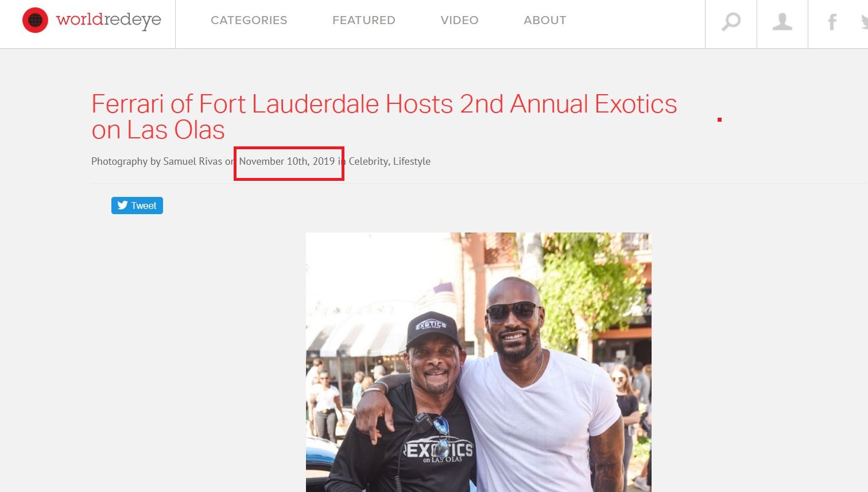The height and width of the screenshot is (492, 868).
Task: Navigate to the About page
Action: click(545, 20)
